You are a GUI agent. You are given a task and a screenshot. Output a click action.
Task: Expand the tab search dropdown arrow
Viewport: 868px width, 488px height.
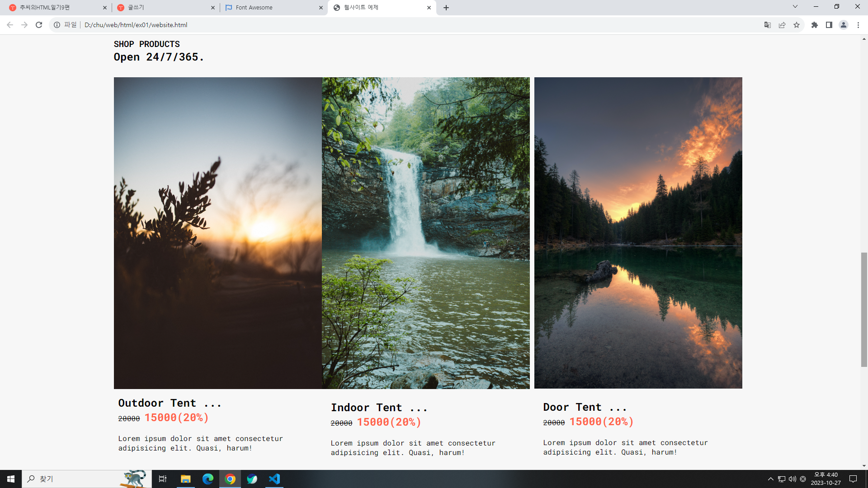(x=795, y=7)
